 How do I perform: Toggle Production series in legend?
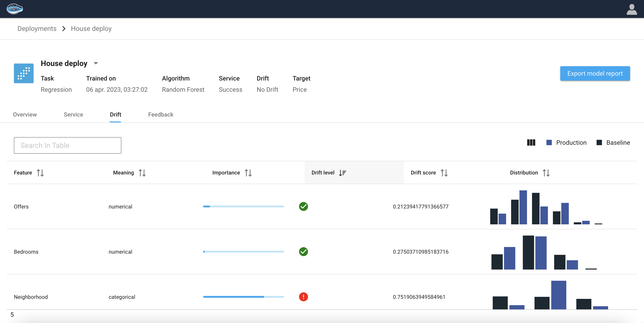point(566,143)
